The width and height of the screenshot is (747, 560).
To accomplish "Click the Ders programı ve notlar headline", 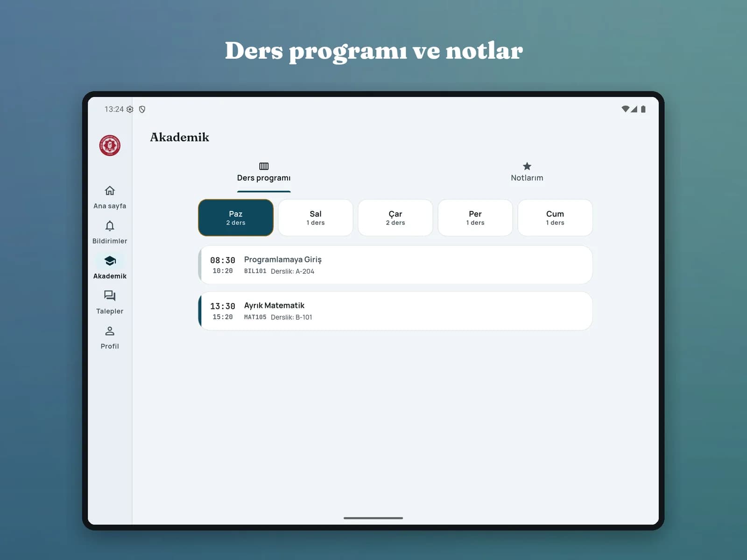I will click(x=374, y=51).
